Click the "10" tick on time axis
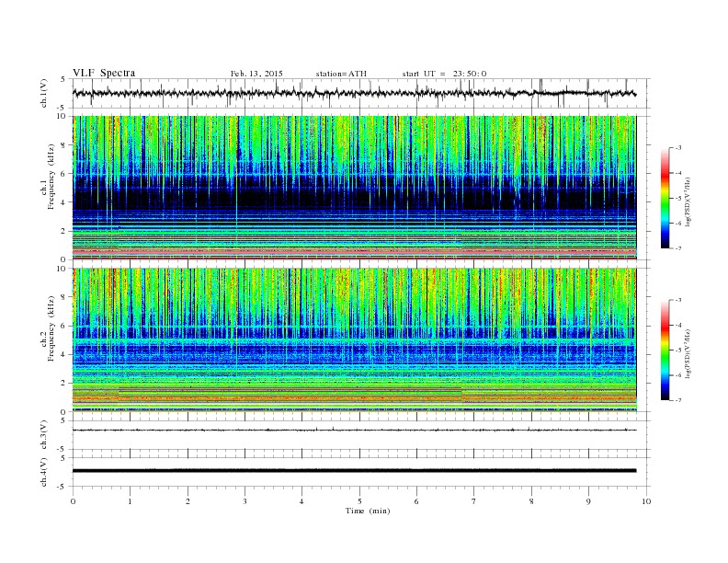 point(646,501)
